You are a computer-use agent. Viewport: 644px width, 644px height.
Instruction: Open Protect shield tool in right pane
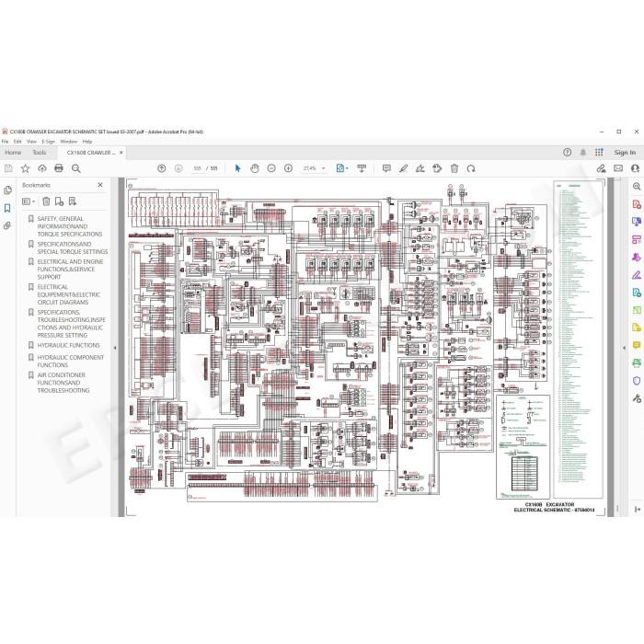tap(637, 381)
